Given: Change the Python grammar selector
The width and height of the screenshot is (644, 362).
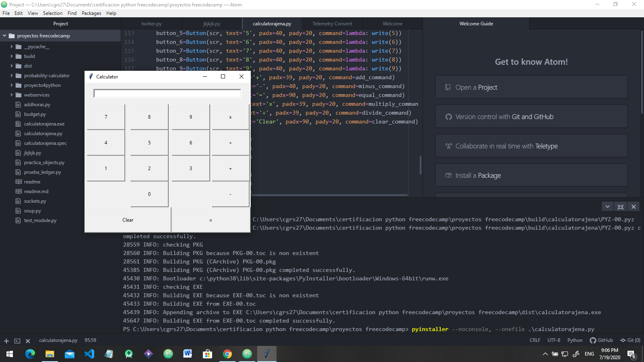Looking at the screenshot, I should pos(575,340).
